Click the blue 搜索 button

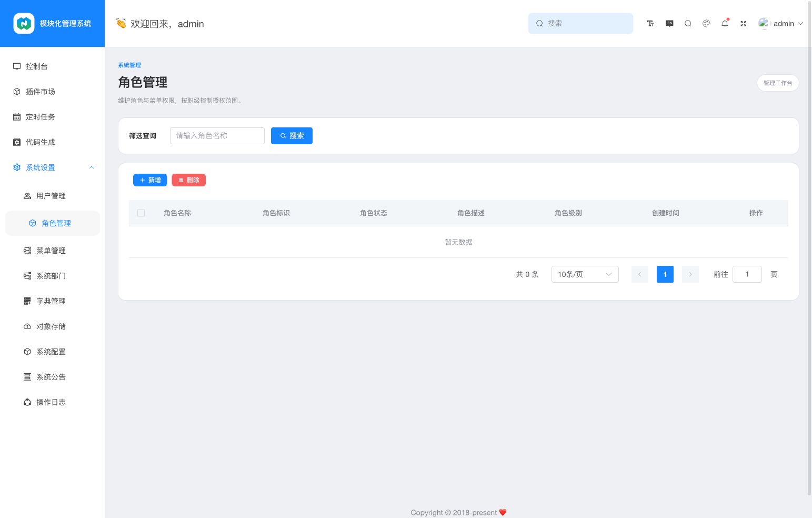pos(292,136)
